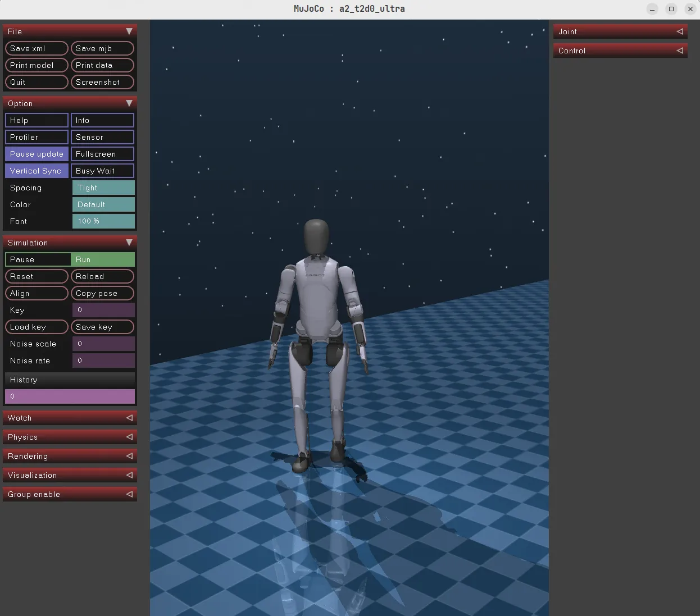Expand the Rendering section

tap(70, 456)
